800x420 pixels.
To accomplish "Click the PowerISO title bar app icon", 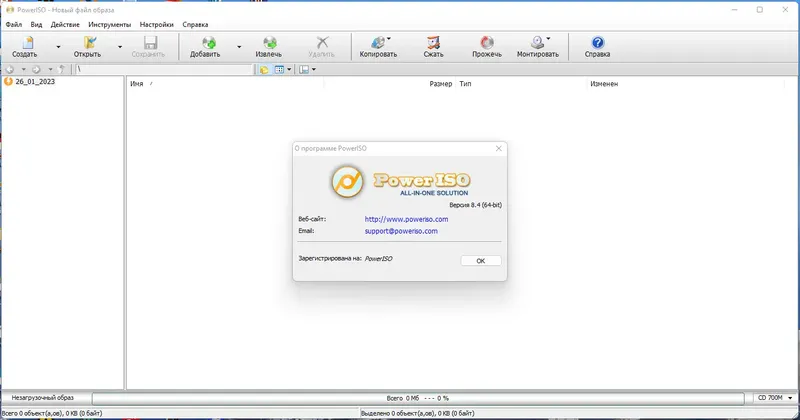I will coord(10,10).
